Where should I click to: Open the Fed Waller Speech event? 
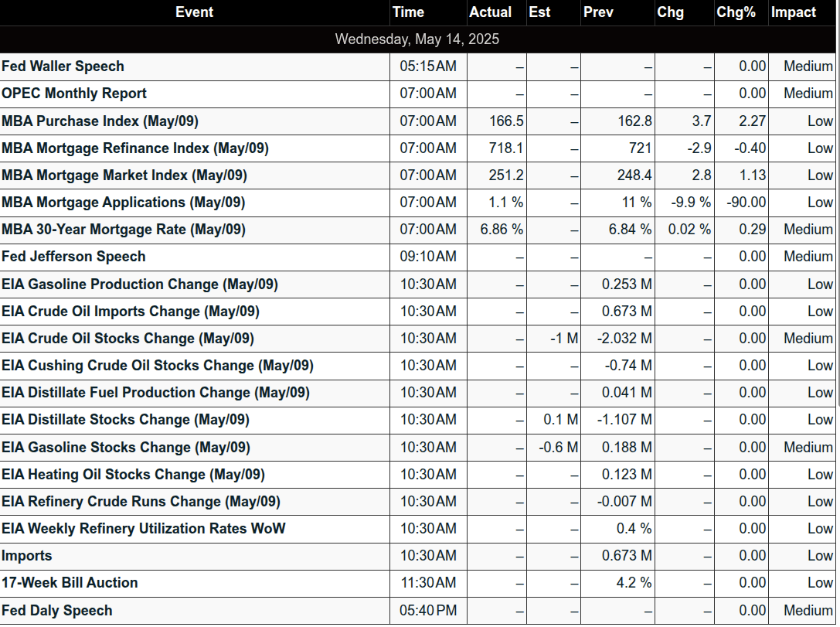pyautogui.click(x=63, y=66)
